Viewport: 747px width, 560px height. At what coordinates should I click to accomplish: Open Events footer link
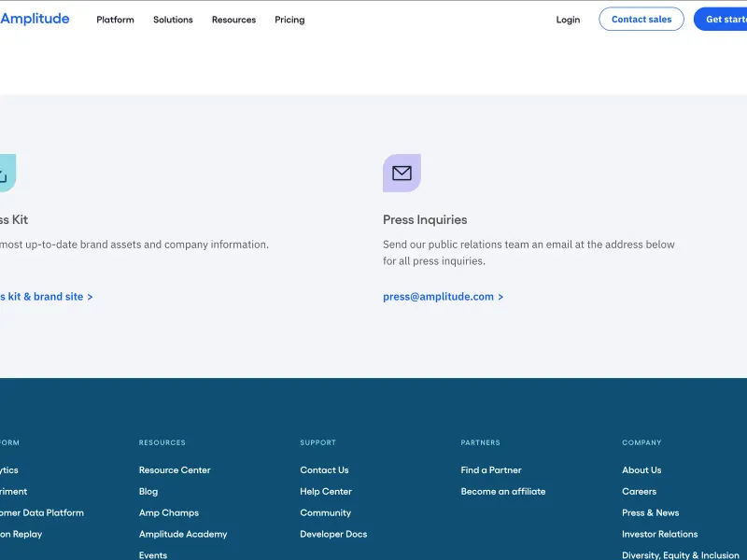click(153, 555)
